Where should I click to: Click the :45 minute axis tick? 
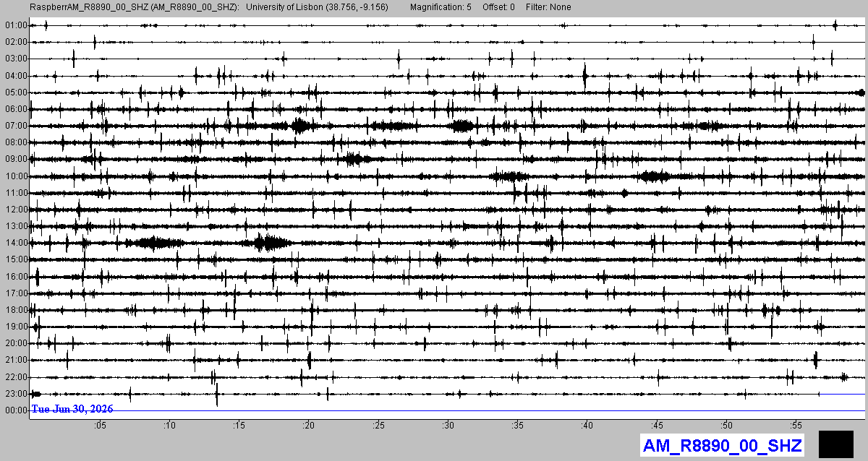(657, 426)
